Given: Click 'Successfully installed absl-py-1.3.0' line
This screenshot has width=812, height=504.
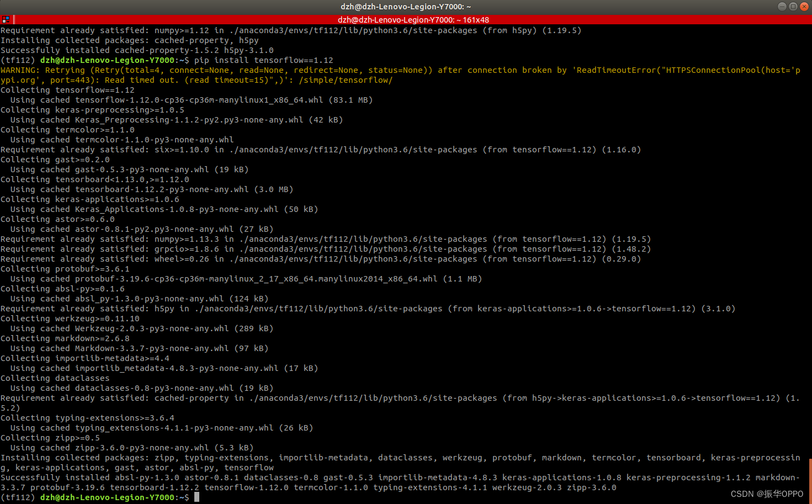Looking at the screenshot, I should tap(400, 482).
